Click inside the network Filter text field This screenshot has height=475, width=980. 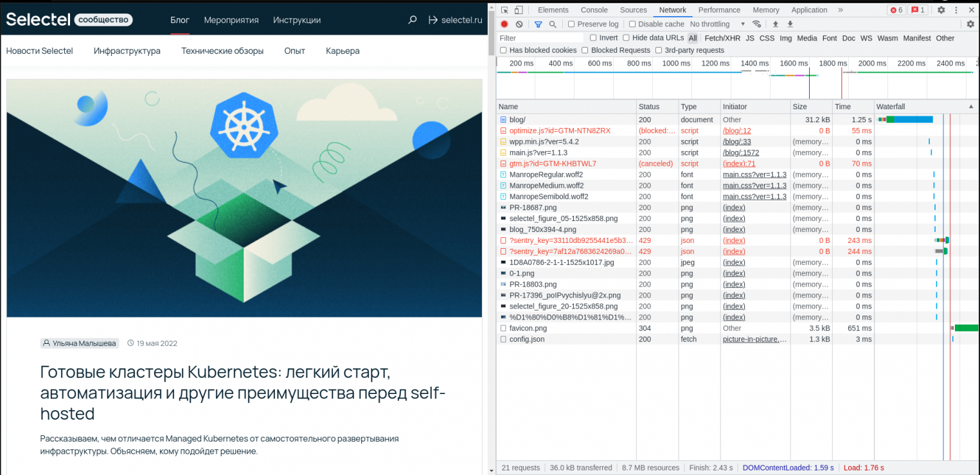click(540, 38)
